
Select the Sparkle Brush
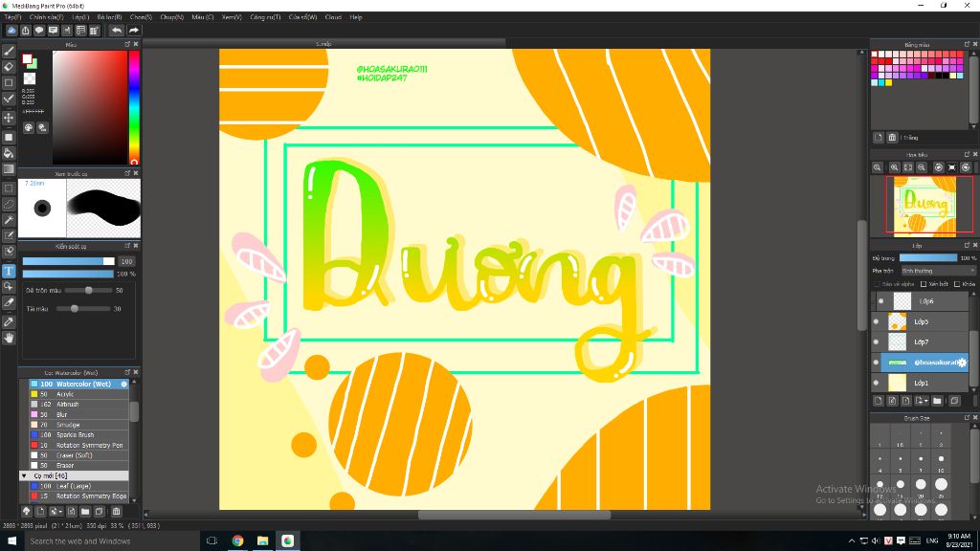click(78, 435)
